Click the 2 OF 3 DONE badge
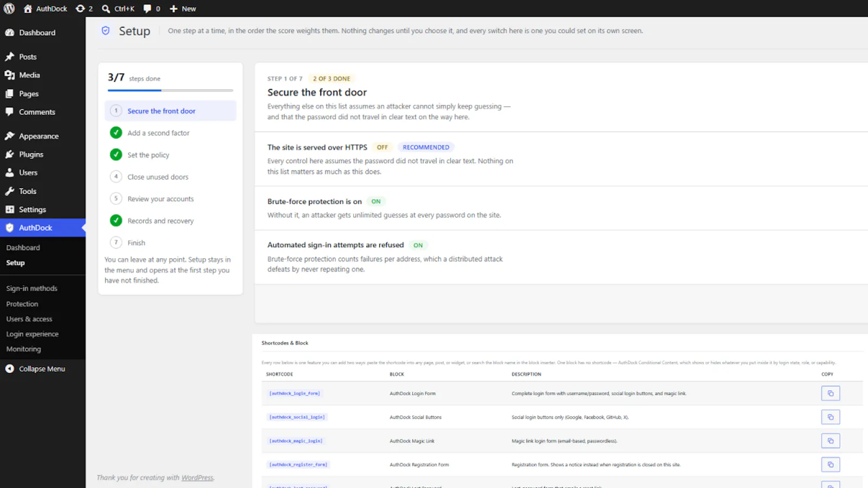 click(331, 79)
